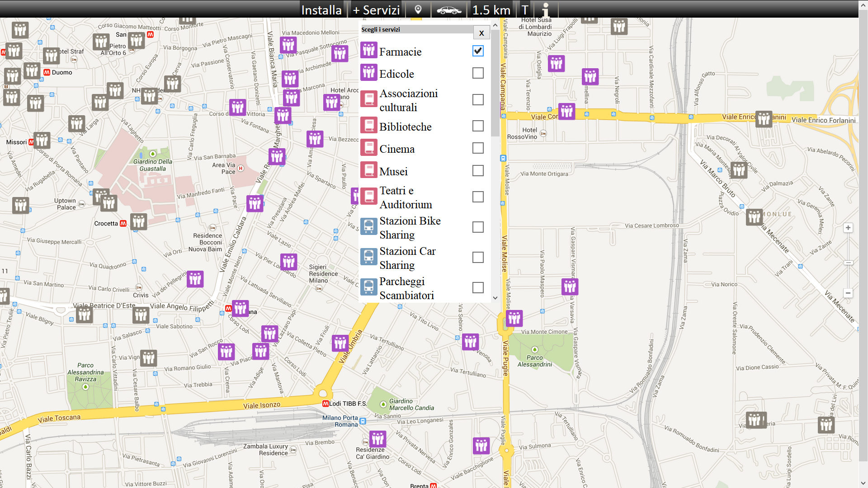
Task: Click the Installa button
Action: [x=321, y=9]
